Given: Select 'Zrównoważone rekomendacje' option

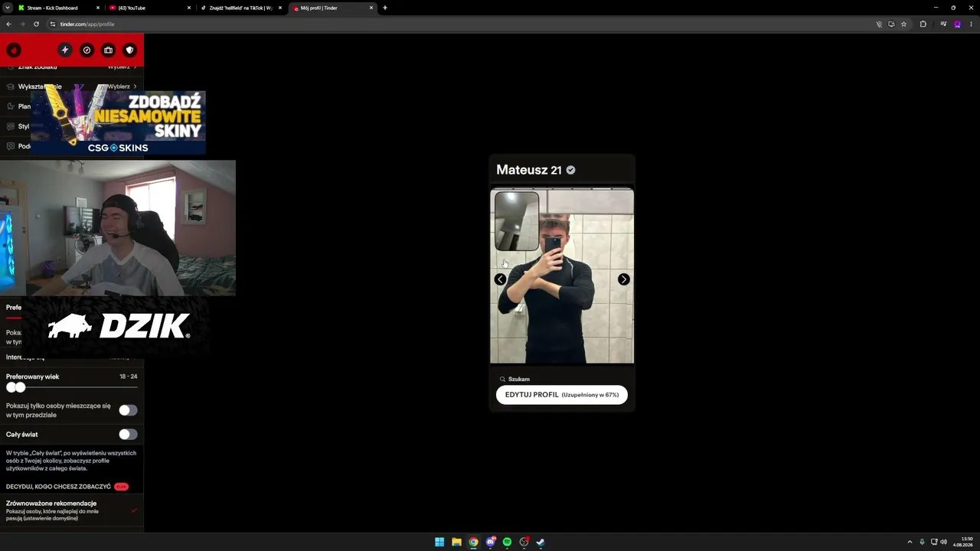Looking at the screenshot, I should click(x=72, y=510).
